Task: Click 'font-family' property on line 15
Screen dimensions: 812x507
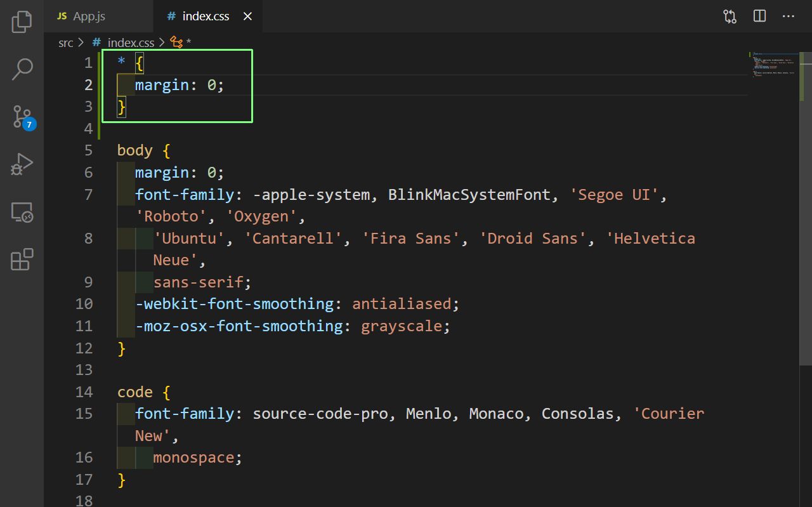Action: (x=185, y=414)
